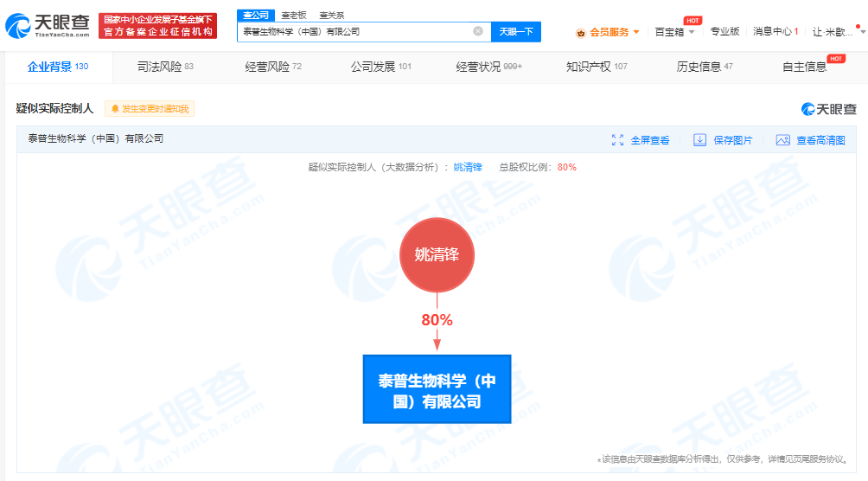Click the 80% label on the arrow
Viewport: 868px width, 481px height.
437,320
